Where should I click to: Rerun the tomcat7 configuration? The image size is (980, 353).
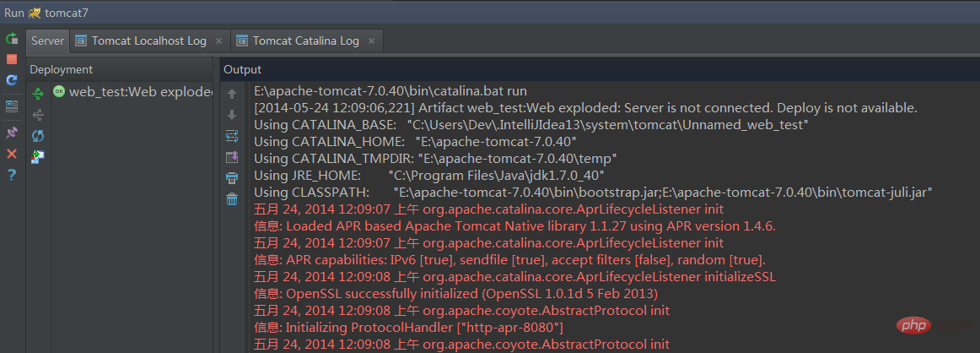point(12,40)
